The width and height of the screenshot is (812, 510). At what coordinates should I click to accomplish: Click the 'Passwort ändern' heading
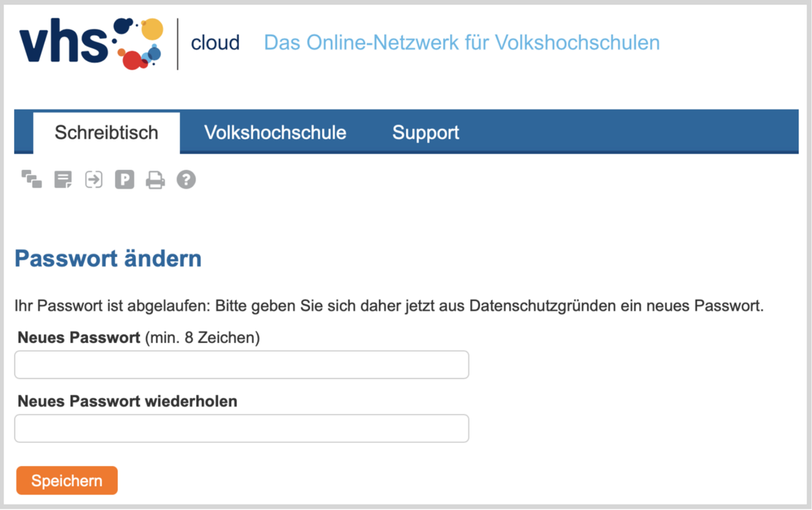tap(108, 258)
